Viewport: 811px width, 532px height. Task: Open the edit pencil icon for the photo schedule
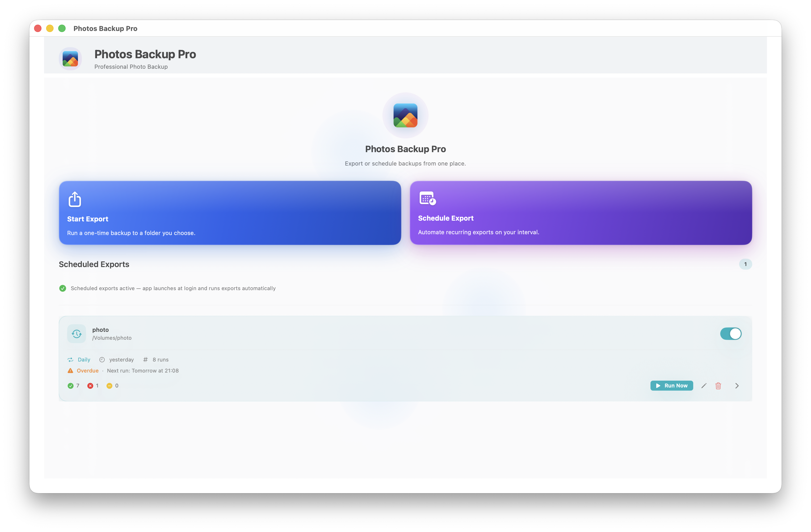pos(704,385)
